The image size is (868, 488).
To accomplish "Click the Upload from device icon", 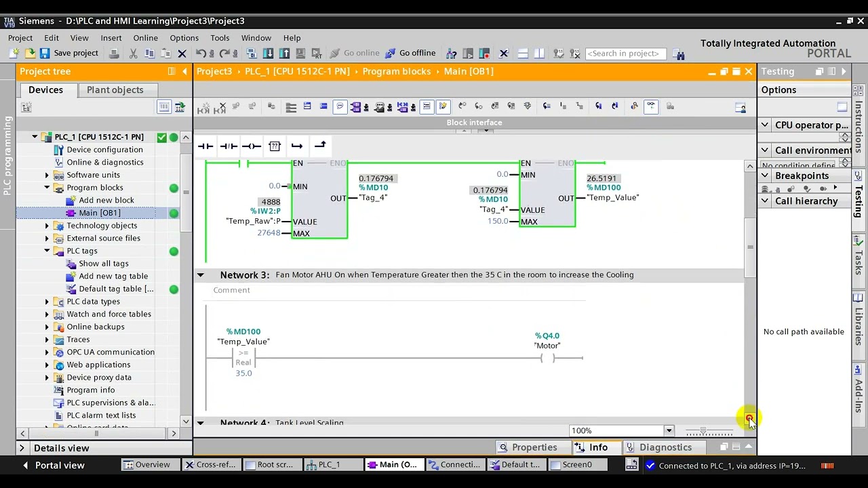I will (x=284, y=53).
